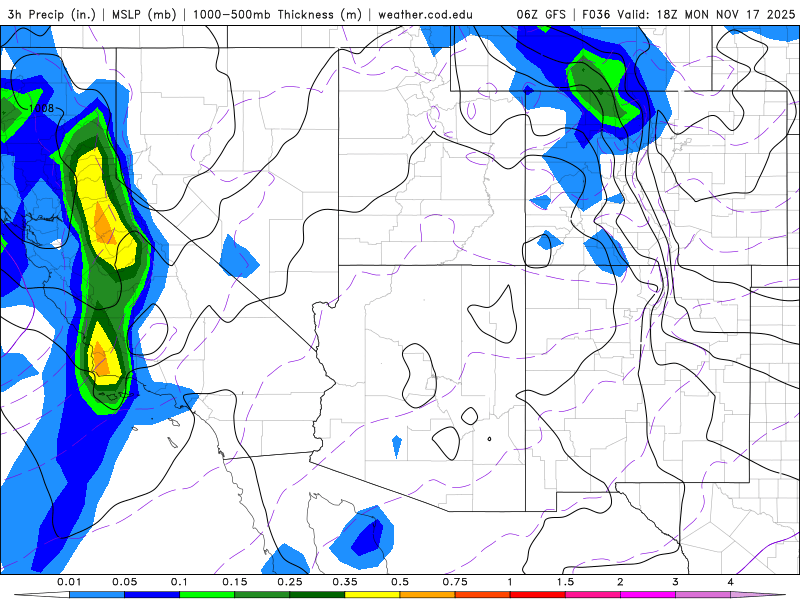Screen dimensions: 800x600
Task: Click the '1008' isobar contour label
Action: pos(41,108)
